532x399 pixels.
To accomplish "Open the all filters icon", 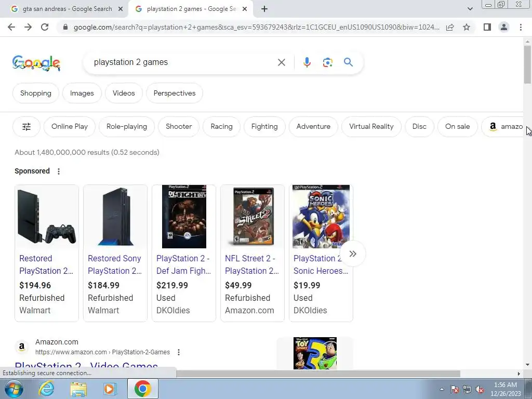I will click(x=26, y=127).
